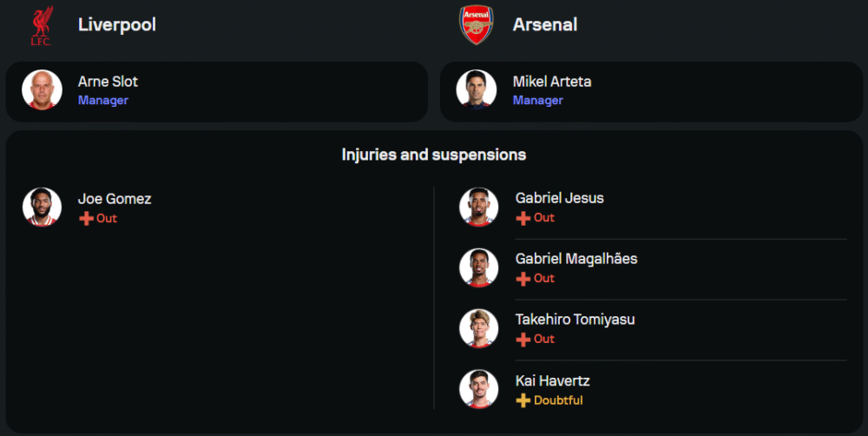Click Kai Havertz's Doubtful status label

pyautogui.click(x=558, y=400)
